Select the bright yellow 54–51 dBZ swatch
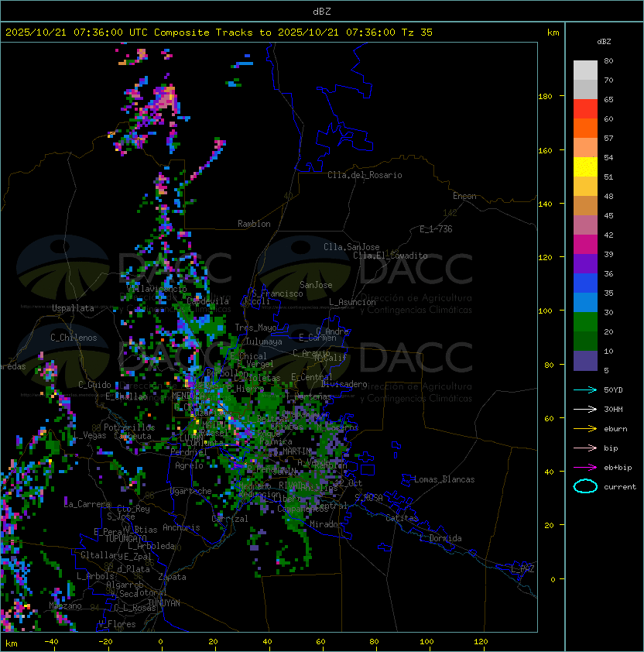644x652 pixels. click(x=585, y=166)
